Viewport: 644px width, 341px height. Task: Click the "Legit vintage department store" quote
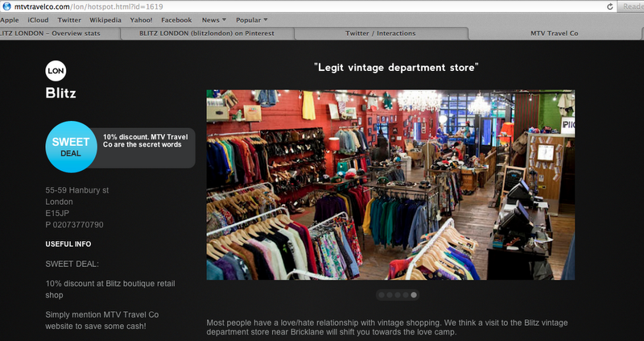click(x=396, y=68)
